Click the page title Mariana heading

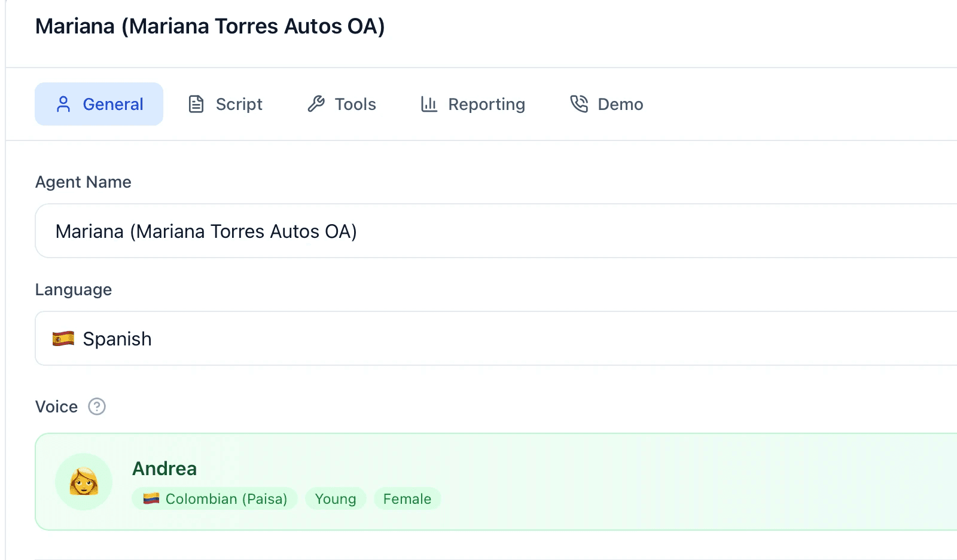click(x=210, y=26)
